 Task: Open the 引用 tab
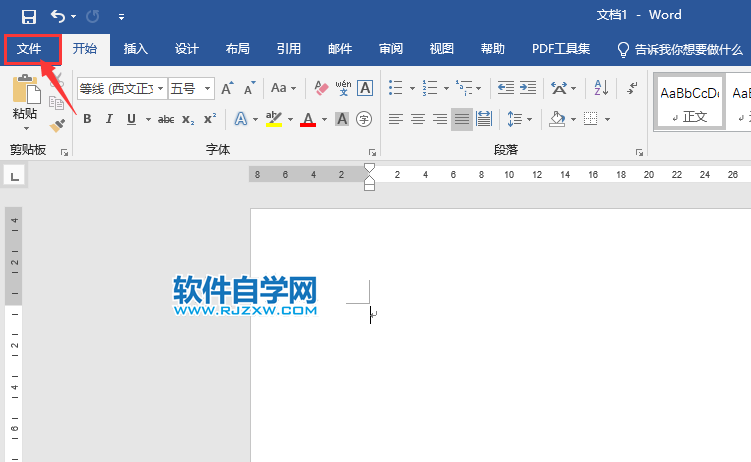pyautogui.click(x=288, y=49)
